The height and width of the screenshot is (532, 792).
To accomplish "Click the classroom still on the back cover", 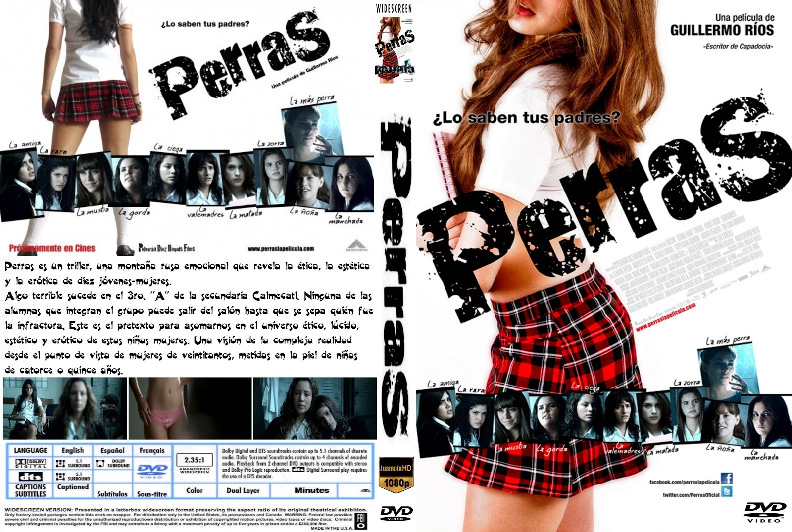I will (64, 408).
